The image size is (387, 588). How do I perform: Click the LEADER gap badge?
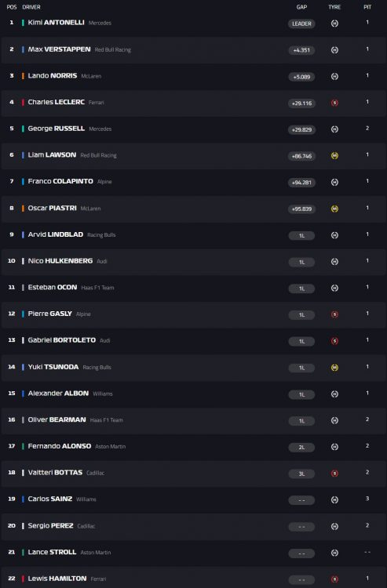(301, 24)
